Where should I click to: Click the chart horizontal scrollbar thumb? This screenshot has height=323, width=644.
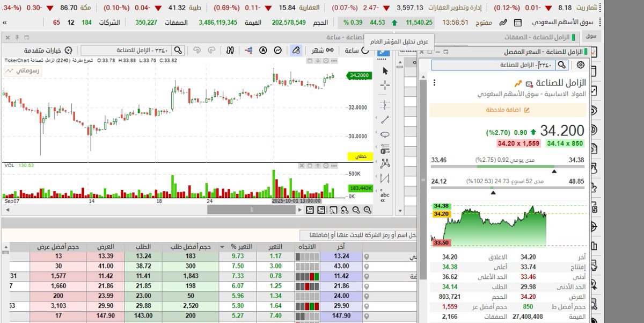click(x=252, y=210)
